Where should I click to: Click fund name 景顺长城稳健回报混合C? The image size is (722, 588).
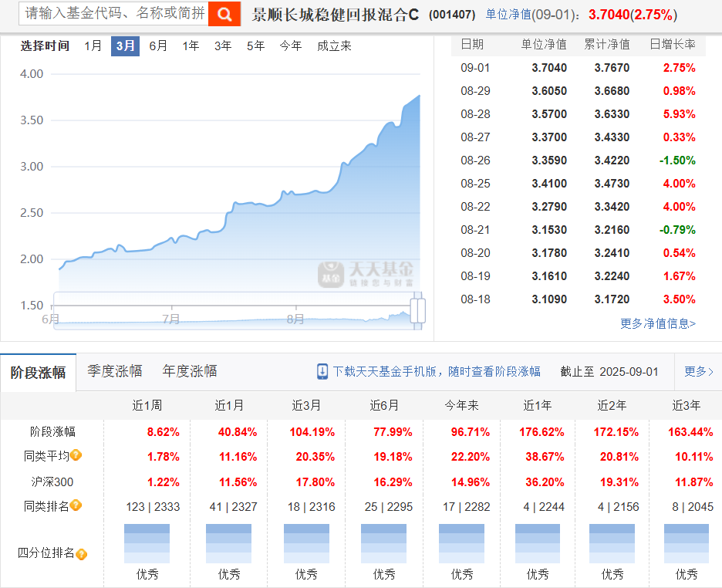pos(336,15)
